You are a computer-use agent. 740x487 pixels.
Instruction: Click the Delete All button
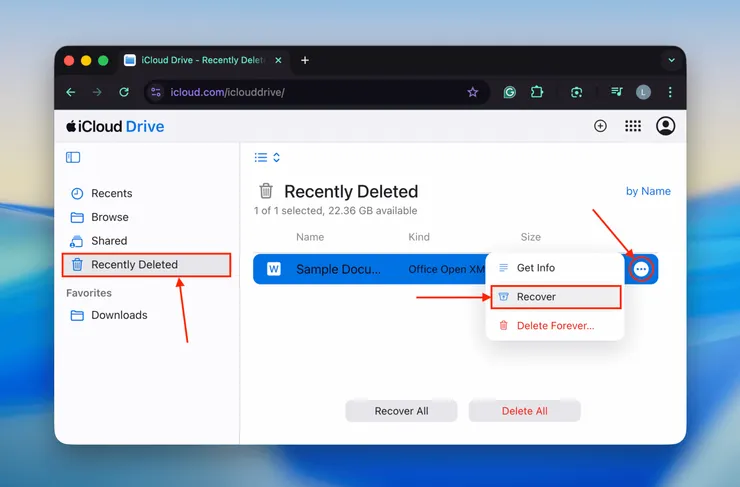coord(524,411)
